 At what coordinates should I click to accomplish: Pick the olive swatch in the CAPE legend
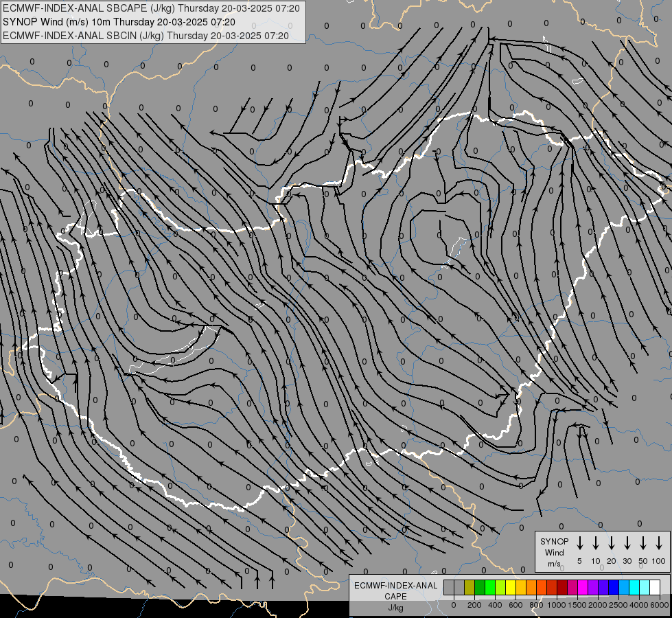click(470, 587)
